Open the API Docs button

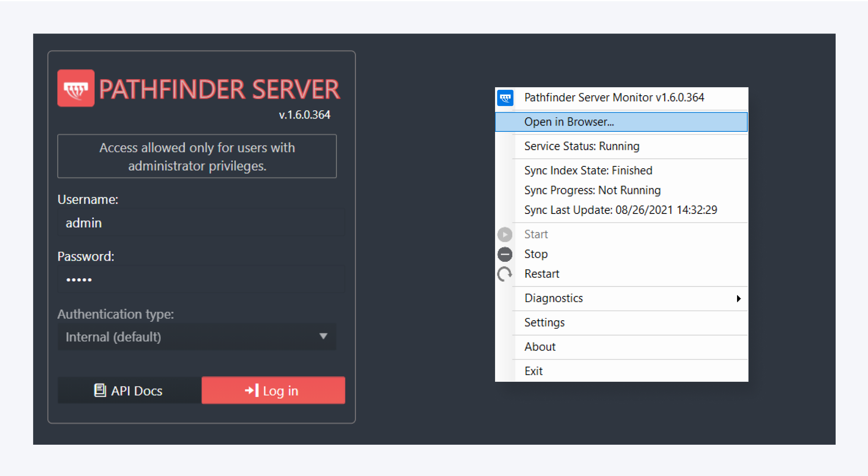pos(129,390)
